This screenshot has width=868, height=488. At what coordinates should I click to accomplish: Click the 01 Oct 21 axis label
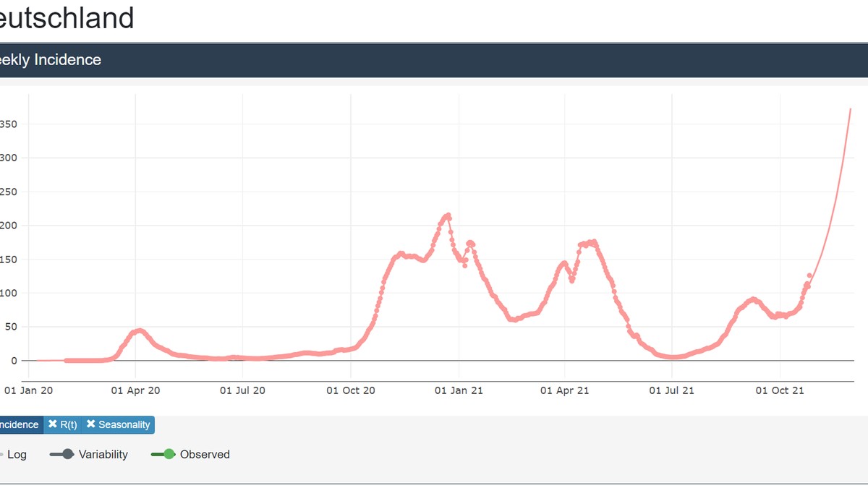[x=780, y=390]
